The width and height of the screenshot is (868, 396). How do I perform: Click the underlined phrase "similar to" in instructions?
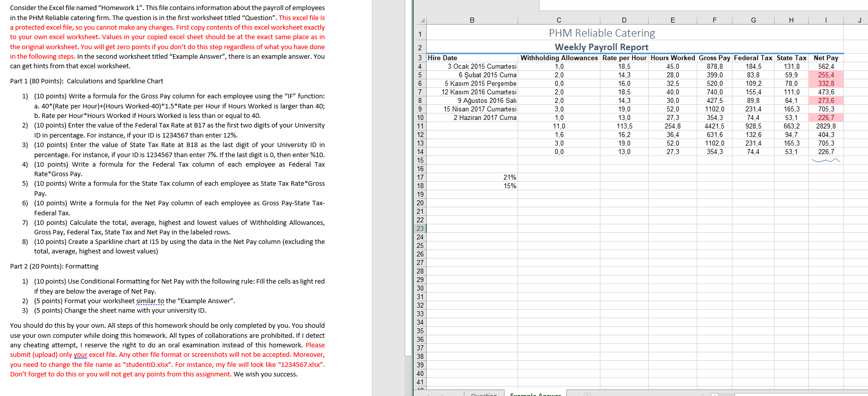[x=150, y=301]
